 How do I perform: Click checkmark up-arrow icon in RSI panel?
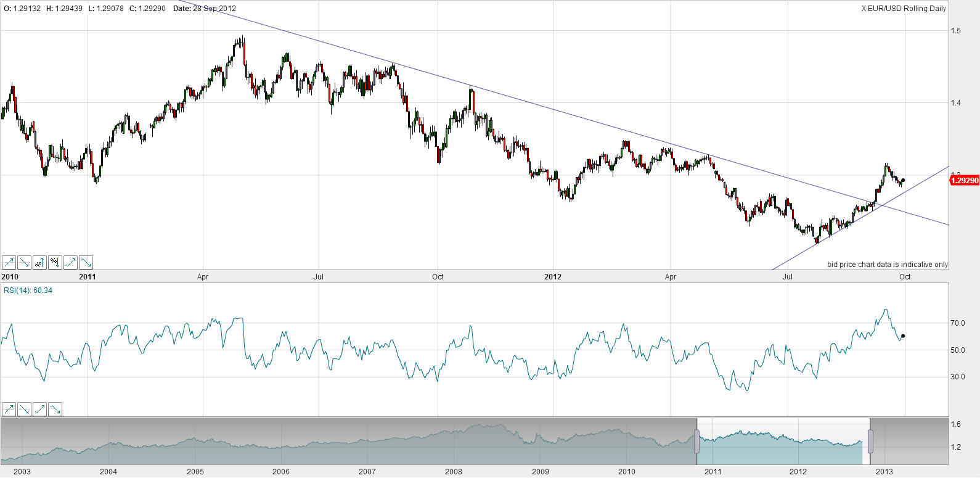coord(39,409)
